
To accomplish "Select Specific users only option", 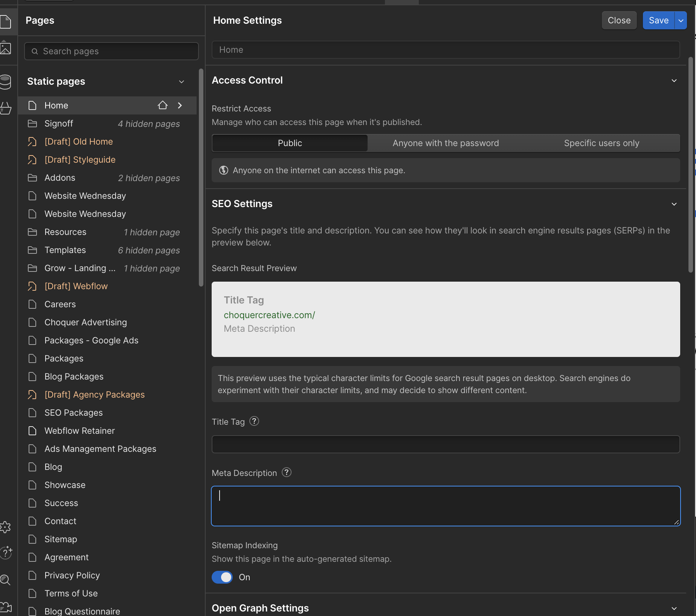I will [601, 143].
